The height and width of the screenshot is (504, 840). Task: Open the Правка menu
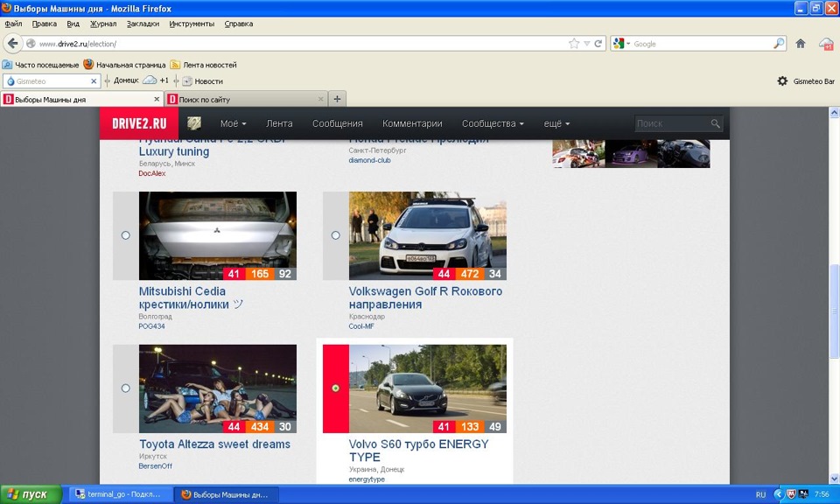tap(45, 24)
